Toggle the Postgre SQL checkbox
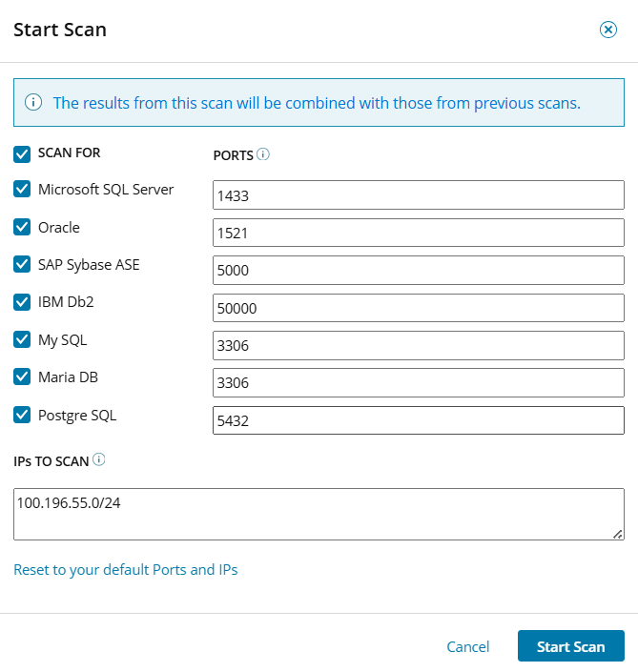The image size is (638, 672). (x=22, y=416)
